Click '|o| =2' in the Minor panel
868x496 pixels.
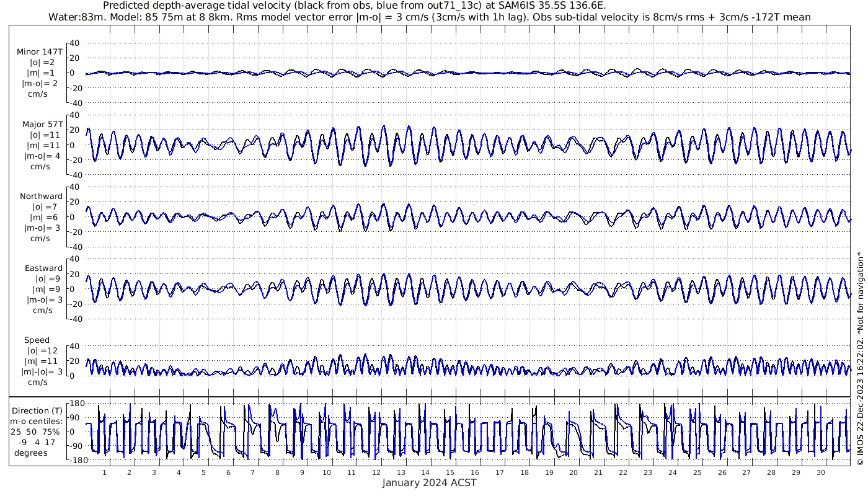[42, 62]
